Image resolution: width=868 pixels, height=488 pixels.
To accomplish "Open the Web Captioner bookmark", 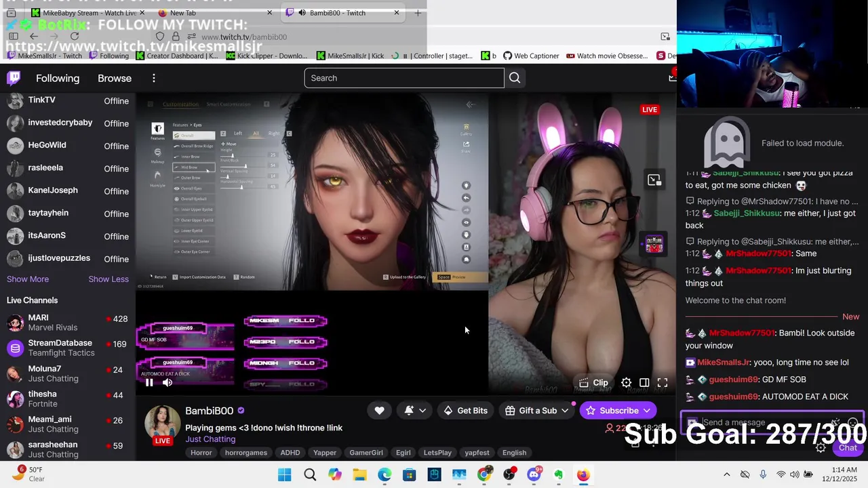I will 530,56.
